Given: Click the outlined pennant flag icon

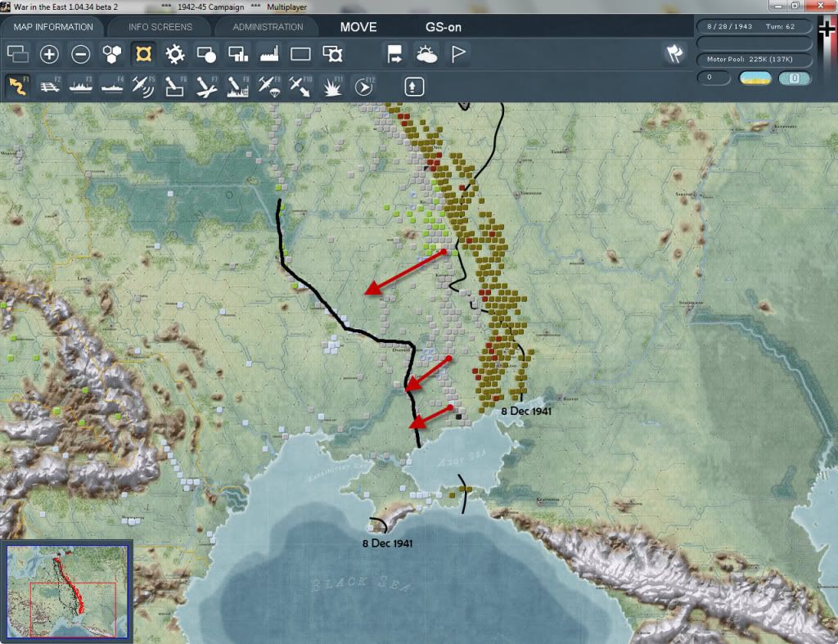Looking at the screenshot, I should click(x=458, y=54).
